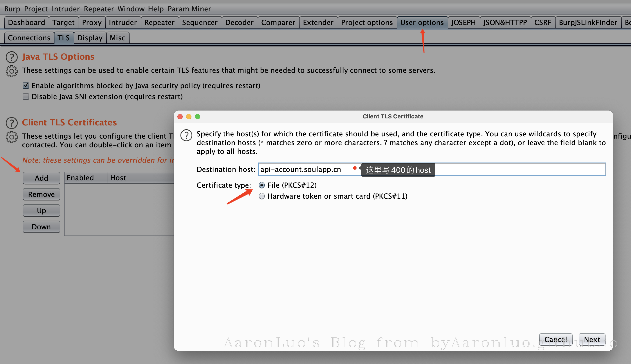
Task: Click the yellow minimize dialog button
Action: 189,116
